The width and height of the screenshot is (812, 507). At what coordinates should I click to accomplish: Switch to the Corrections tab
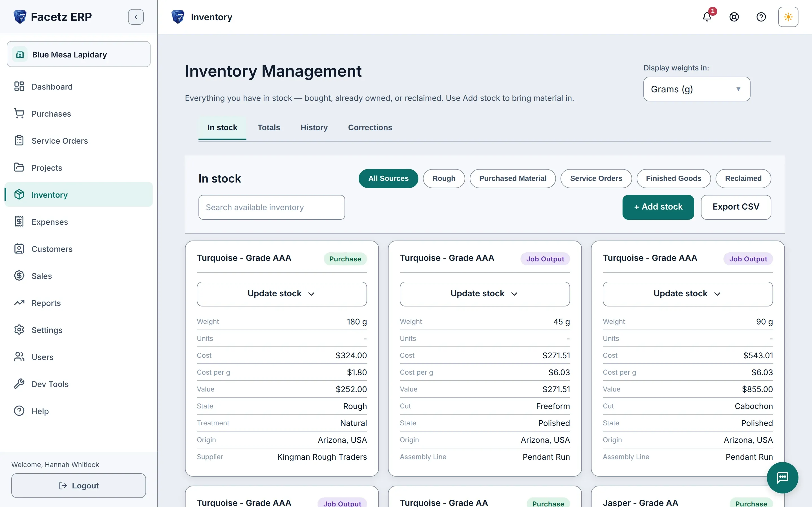point(370,128)
